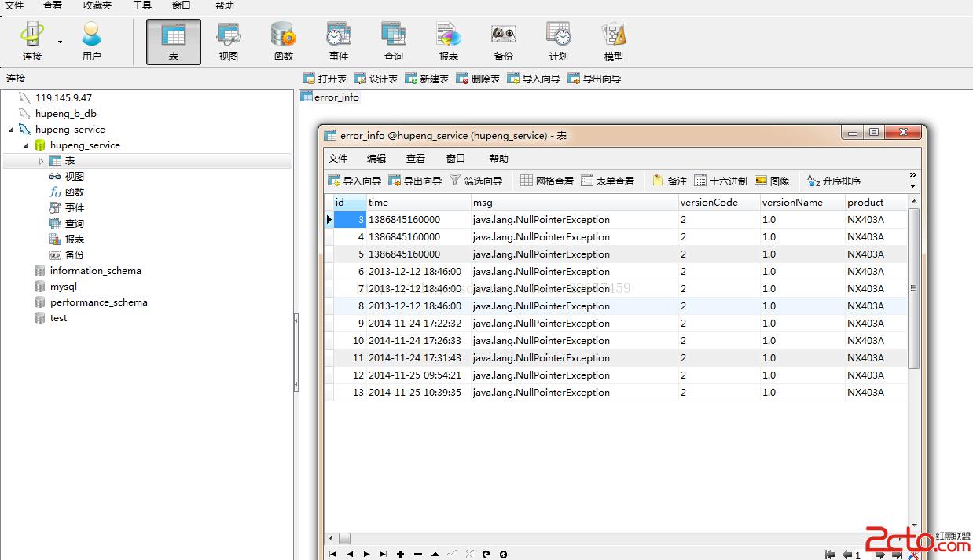Click the 备份 (Backup) toolbar icon
973x560 pixels.
[503, 41]
